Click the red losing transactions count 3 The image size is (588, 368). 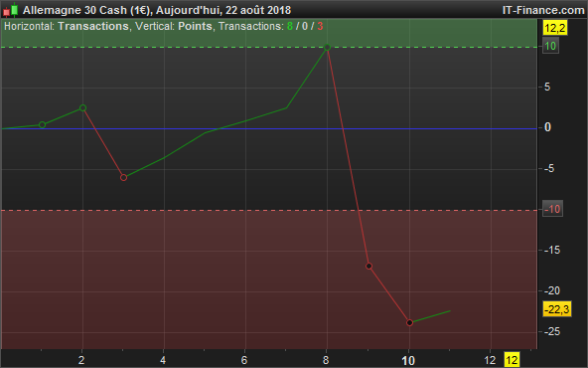click(320, 26)
